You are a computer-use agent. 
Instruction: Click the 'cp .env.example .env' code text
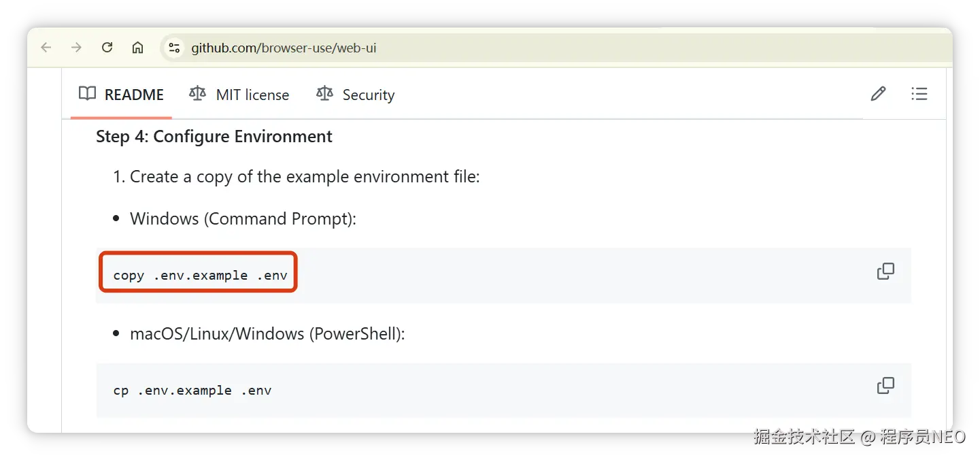192,391
